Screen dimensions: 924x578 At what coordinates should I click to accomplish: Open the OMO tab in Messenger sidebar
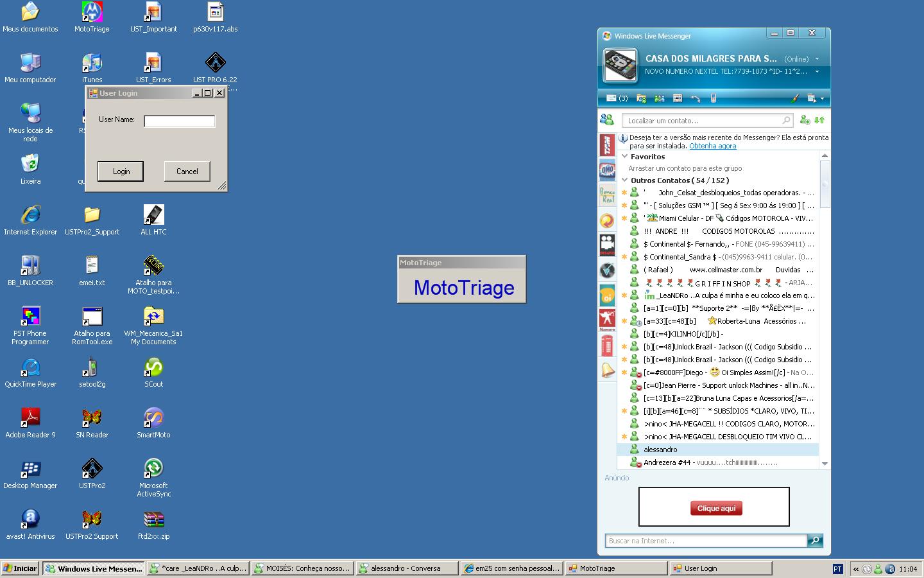point(607,170)
